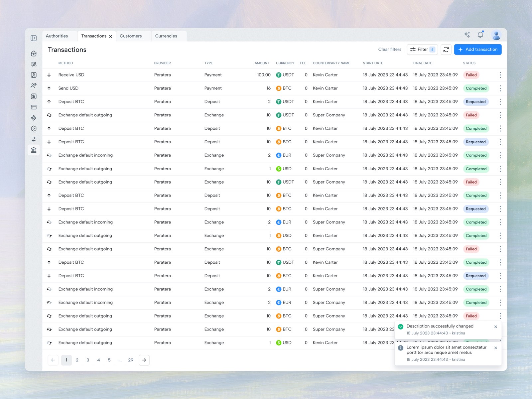Click Add transaction button
The width and height of the screenshot is (532, 399).
478,50
